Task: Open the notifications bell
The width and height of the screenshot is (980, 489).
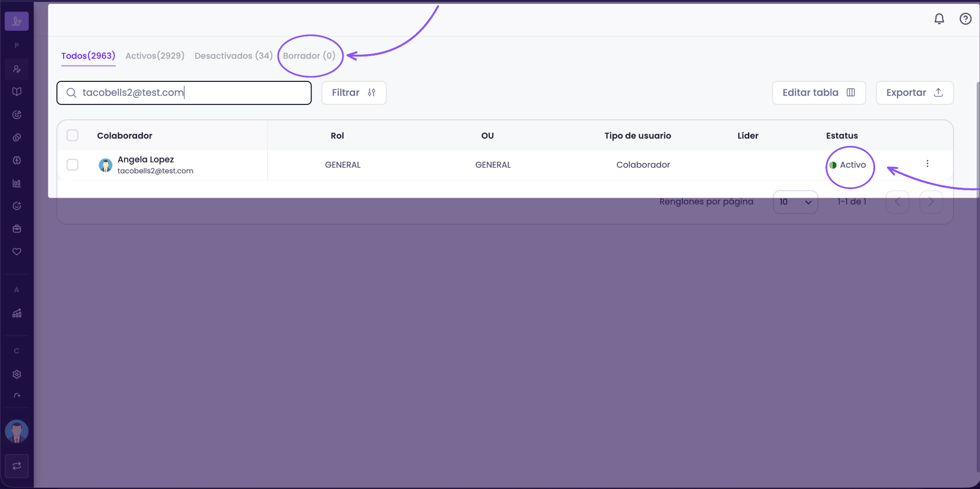Action: (x=939, y=19)
